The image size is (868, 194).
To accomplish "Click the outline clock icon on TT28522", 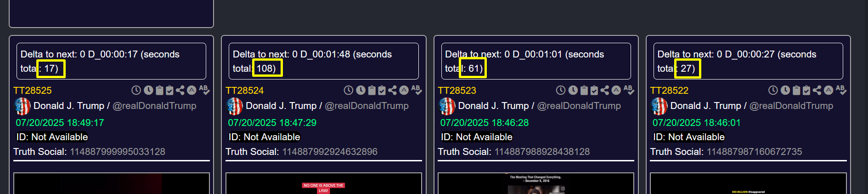I will (x=773, y=90).
